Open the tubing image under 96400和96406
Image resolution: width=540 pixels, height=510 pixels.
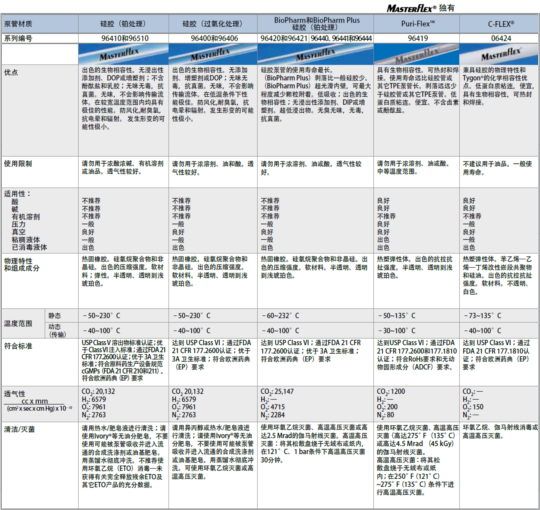[x=213, y=54]
